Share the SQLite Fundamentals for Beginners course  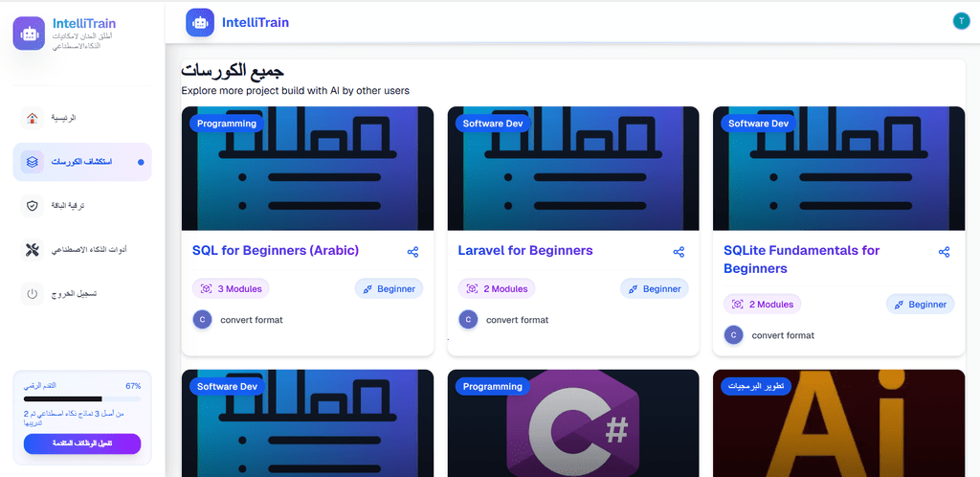[x=945, y=252]
